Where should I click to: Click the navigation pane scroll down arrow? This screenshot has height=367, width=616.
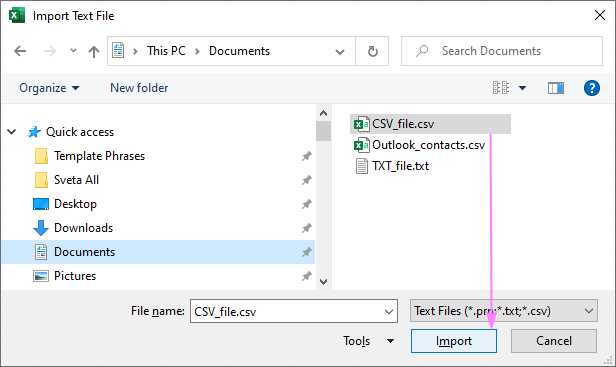coord(323,281)
